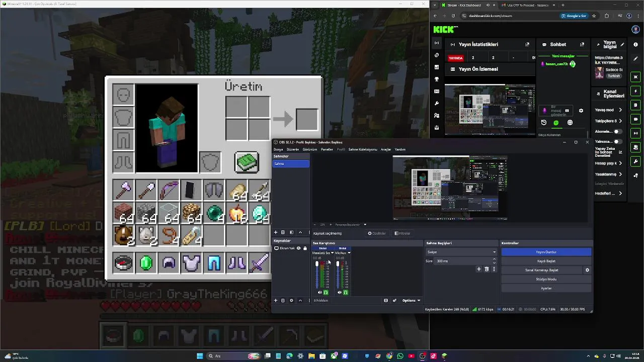Toggle monitoring headphones for Mic/Aux
This screenshot has height=362, width=644.
346,292
